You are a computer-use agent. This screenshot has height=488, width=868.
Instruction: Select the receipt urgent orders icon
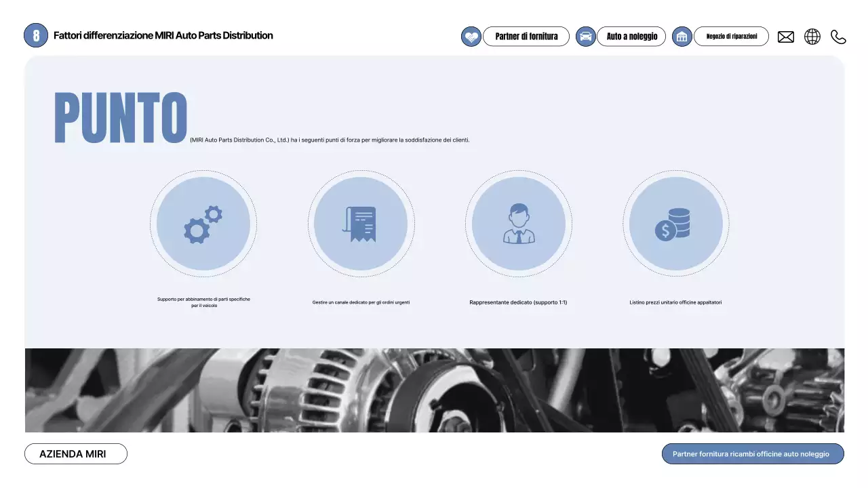click(x=361, y=224)
